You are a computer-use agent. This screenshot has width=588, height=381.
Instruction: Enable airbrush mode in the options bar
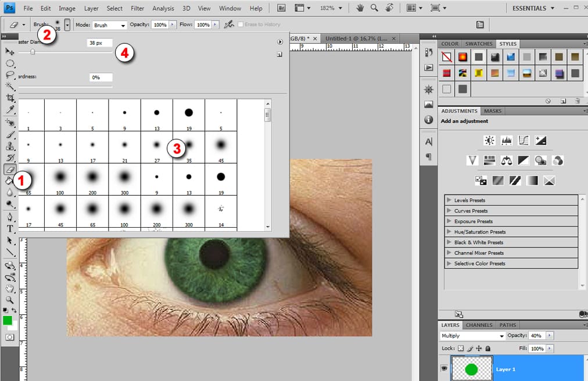coord(229,25)
